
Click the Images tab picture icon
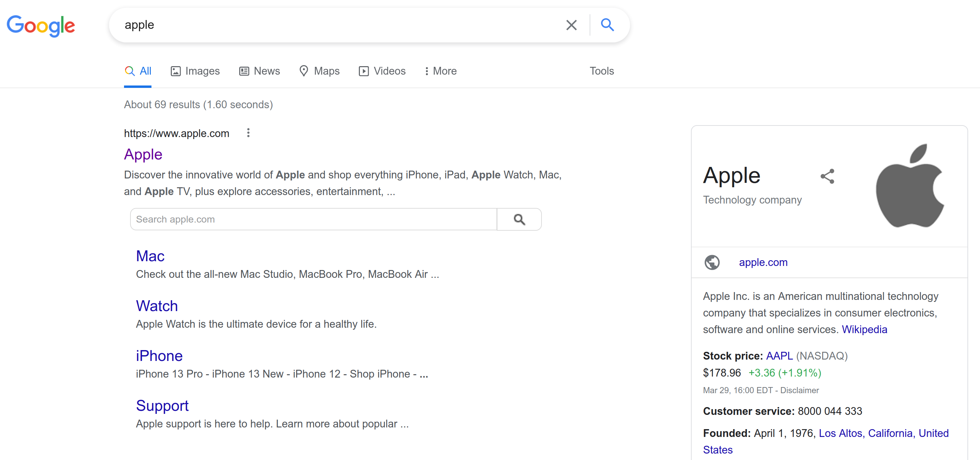coord(176,71)
